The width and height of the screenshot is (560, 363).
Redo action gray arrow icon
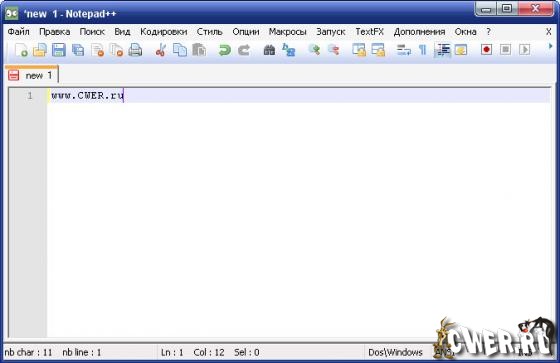click(x=244, y=50)
